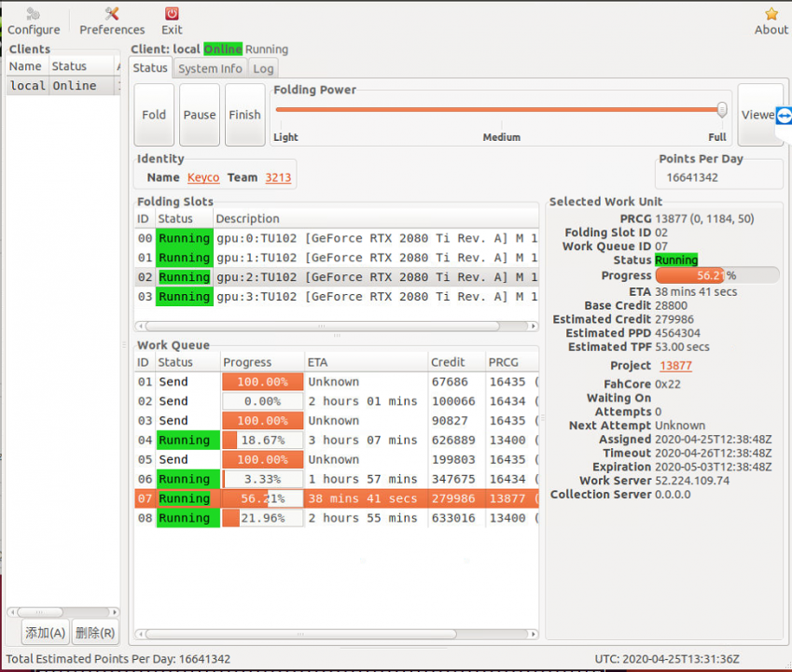
Task: Select folding slot 02 gpu:2
Action: coord(337,277)
